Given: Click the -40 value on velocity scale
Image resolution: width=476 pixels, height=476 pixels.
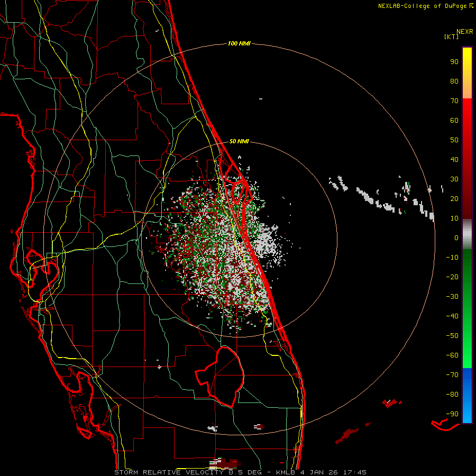Looking at the screenshot, I should [452, 316].
